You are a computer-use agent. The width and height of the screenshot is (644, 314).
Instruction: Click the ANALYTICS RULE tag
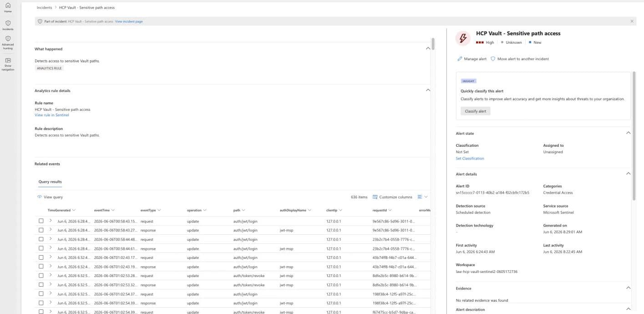(x=49, y=68)
